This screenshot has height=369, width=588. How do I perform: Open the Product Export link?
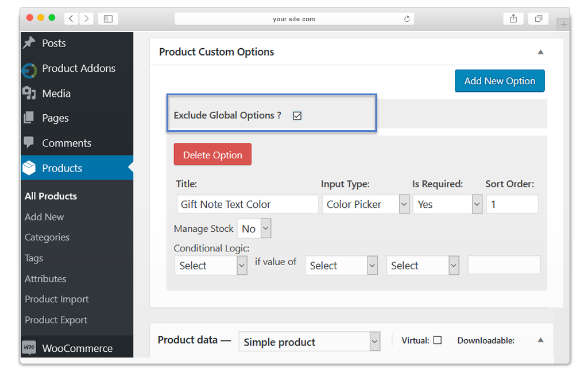click(x=56, y=320)
